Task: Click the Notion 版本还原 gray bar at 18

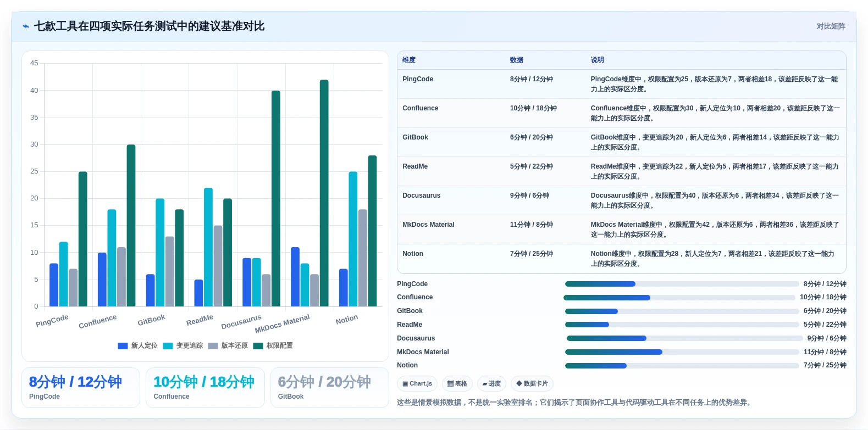Action: tap(363, 258)
